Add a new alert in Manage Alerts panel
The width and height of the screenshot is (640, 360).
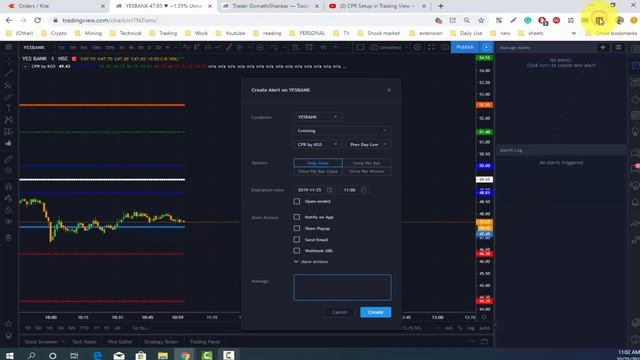click(x=603, y=48)
